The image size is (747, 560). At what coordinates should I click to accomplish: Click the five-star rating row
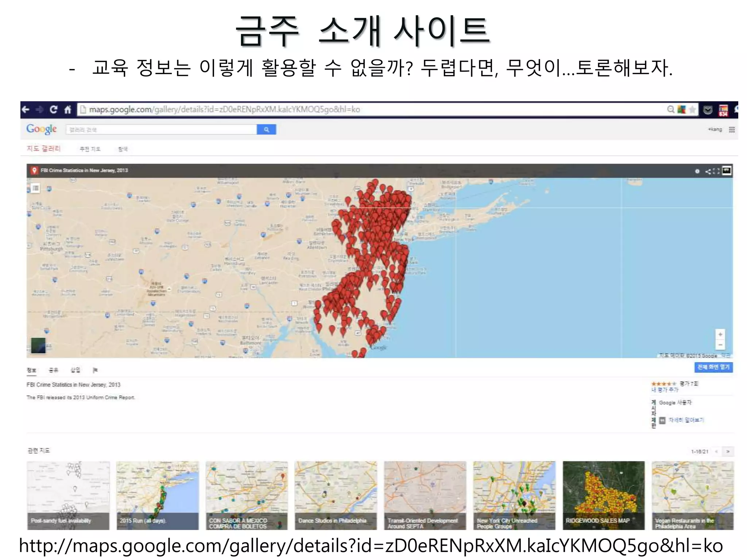[664, 384]
